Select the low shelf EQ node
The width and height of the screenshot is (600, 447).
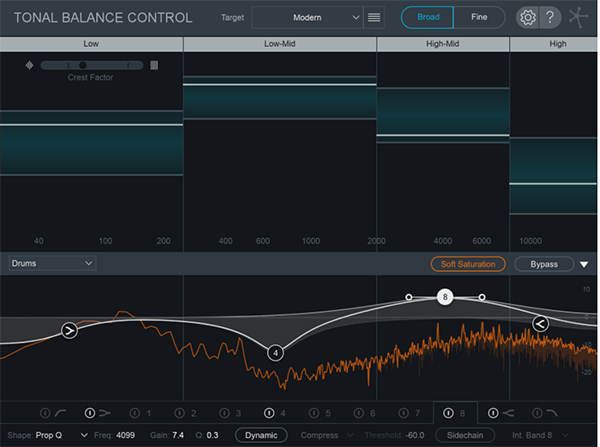point(69,330)
